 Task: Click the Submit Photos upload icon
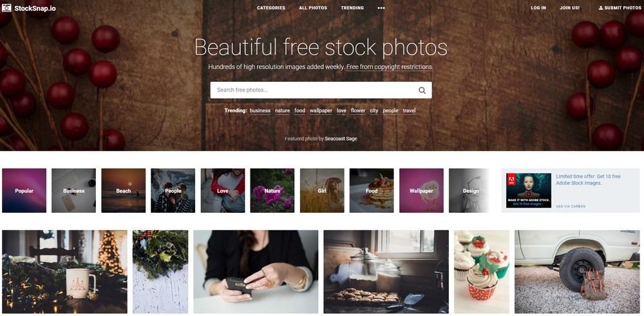coord(601,8)
